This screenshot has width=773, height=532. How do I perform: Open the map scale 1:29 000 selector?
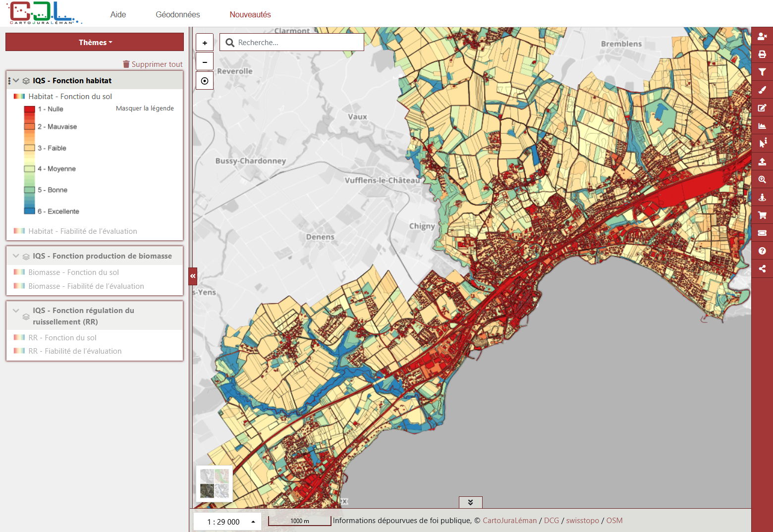(227, 522)
